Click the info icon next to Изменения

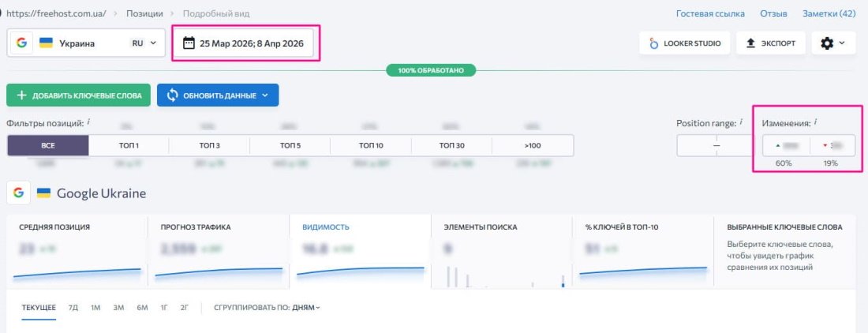pos(815,122)
